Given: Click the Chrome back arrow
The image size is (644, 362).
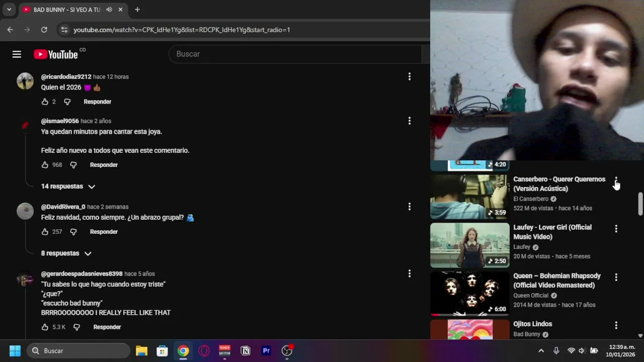Looking at the screenshot, I should tap(10, 30).
